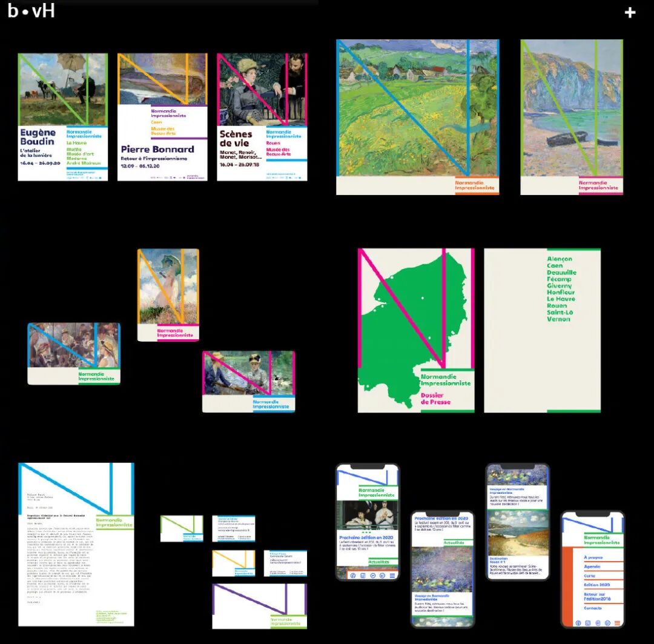Open the Pierre Bonnard poster thumbnail
This screenshot has height=644, width=654.
[162, 117]
